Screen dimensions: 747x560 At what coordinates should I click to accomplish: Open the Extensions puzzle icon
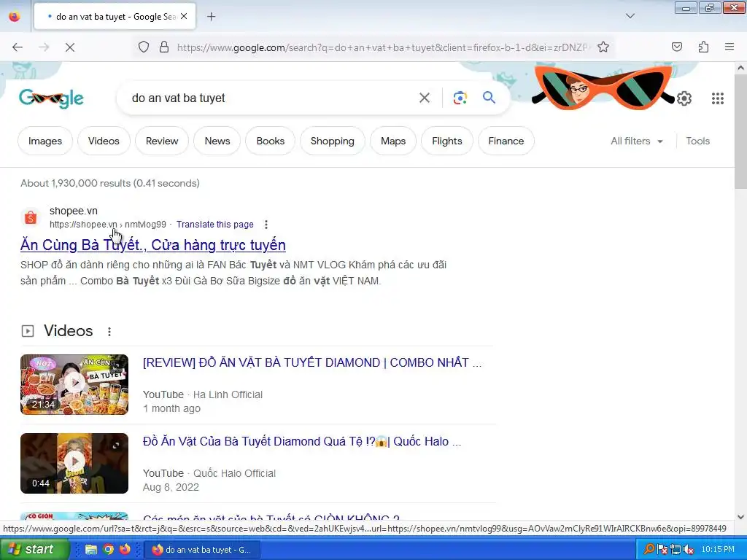[704, 47]
